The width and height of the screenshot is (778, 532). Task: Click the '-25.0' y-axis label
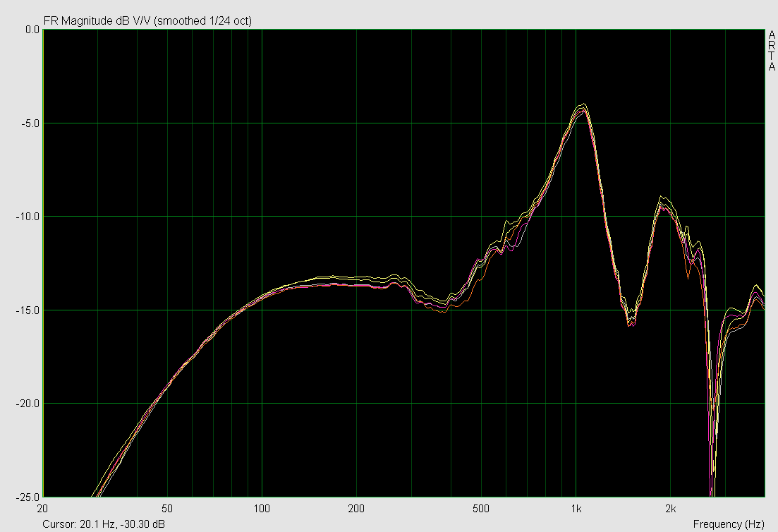29,497
